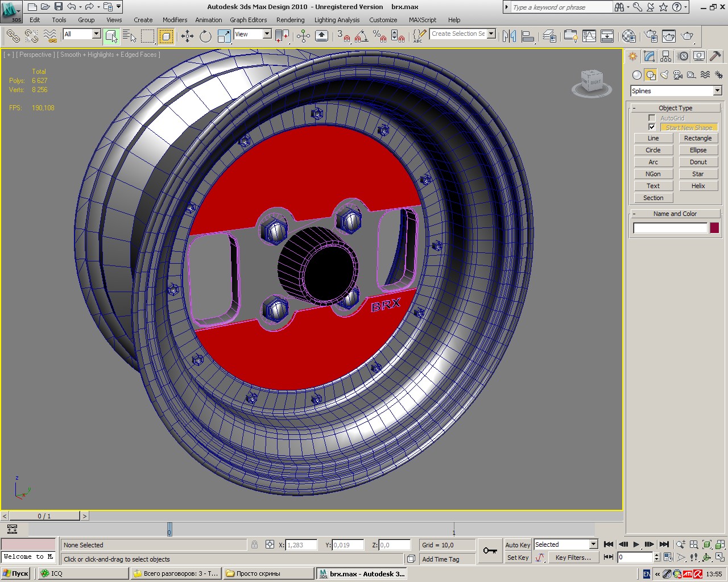Click the ViewCube in the viewport
This screenshot has width=728, height=582.
click(591, 83)
